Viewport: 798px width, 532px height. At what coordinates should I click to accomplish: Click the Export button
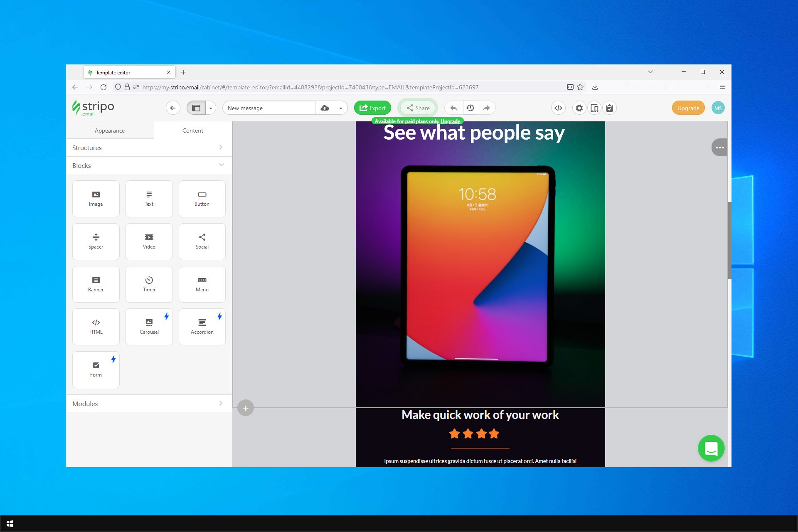(x=372, y=108)
